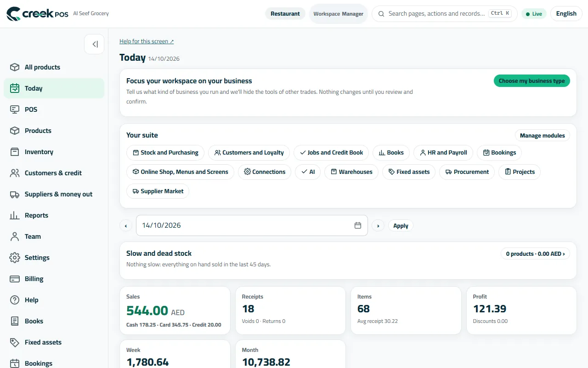Click the Manage modules button
588x368 pixels.
pos(543,136)
